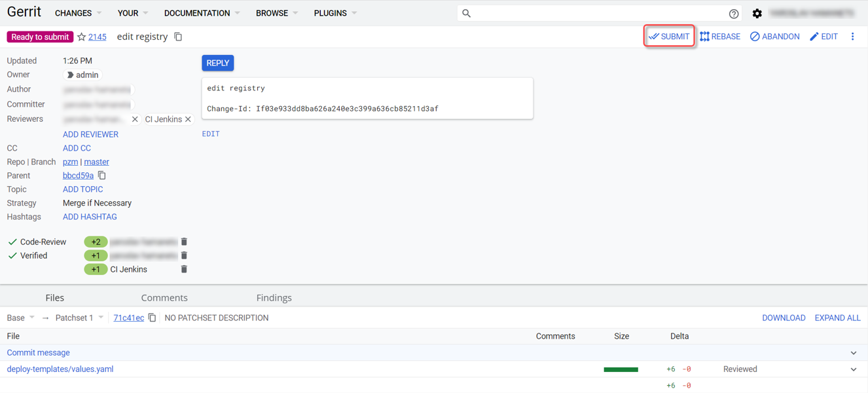The image size is (868, 393).
Task: Click the green size bar for values.yaml
Action: point(621,369)
